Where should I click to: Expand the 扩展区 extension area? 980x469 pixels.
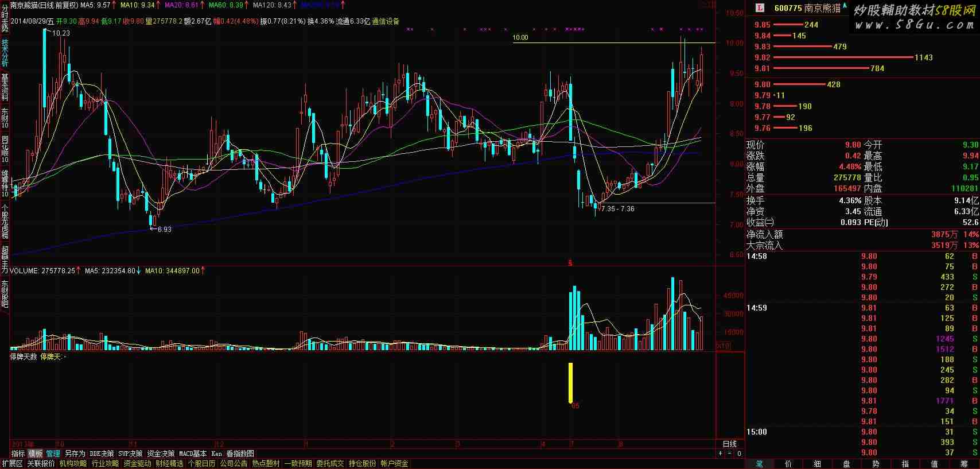pos(11,463)
